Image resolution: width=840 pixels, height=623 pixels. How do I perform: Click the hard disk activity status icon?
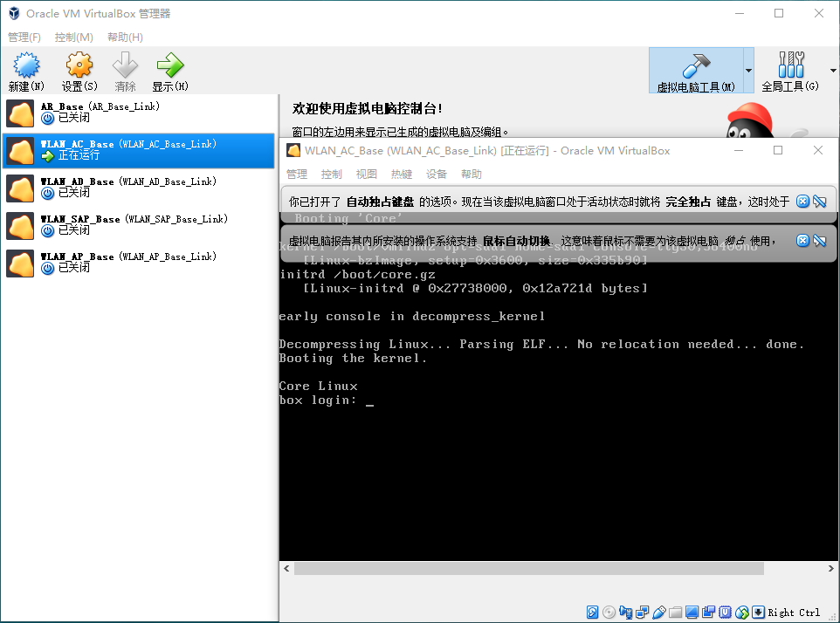[x=593, y=613]
